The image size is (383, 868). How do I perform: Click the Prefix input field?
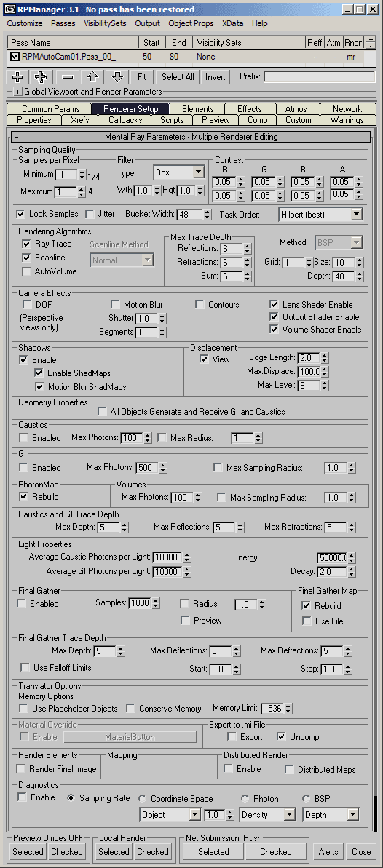(x=320, y=77)
